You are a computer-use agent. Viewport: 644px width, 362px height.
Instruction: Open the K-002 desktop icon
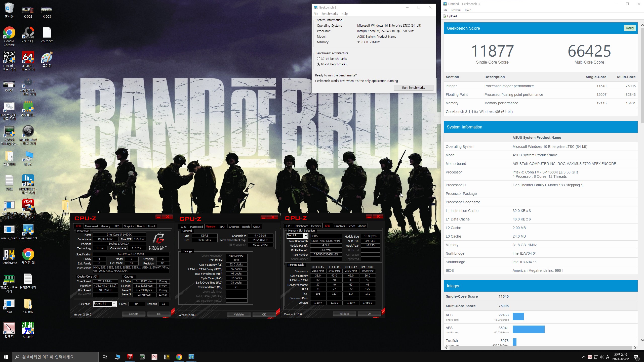pyautogui.click(x=28, y=12)
